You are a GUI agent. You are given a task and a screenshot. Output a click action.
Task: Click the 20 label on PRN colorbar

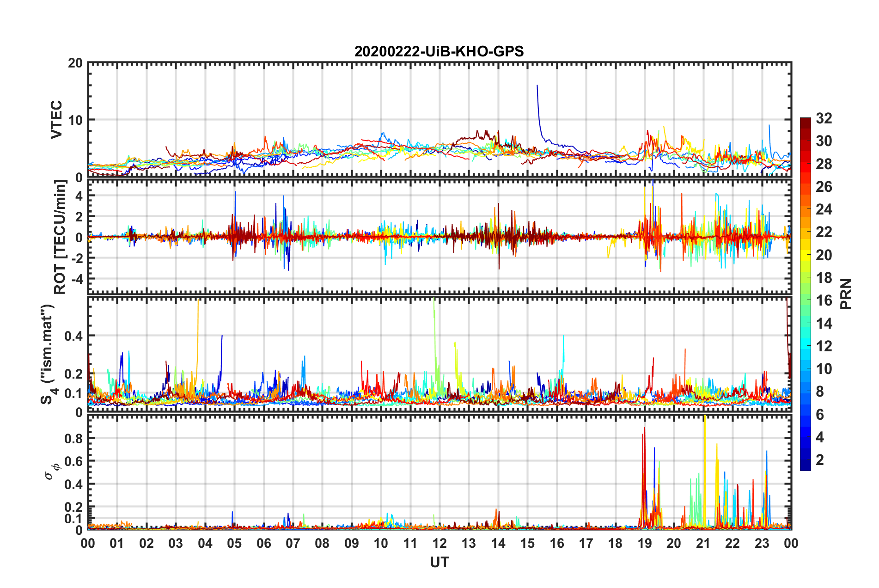[x=824, y=255]
